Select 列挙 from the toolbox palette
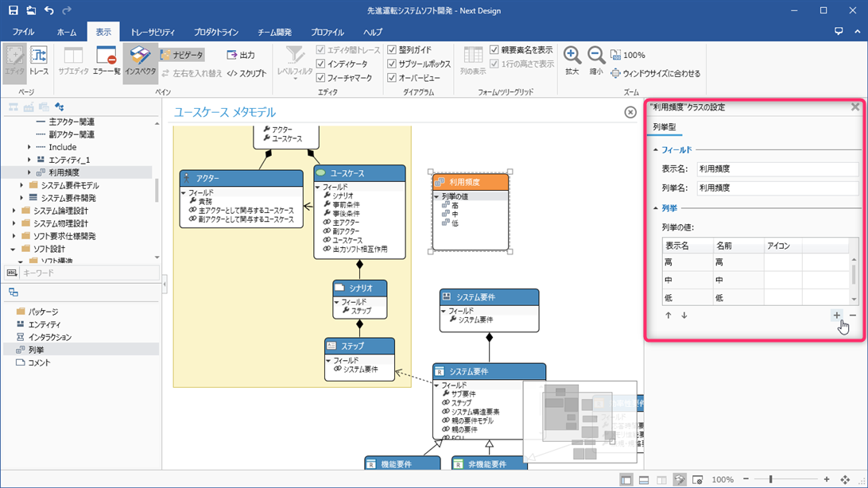 click(35, 349)
